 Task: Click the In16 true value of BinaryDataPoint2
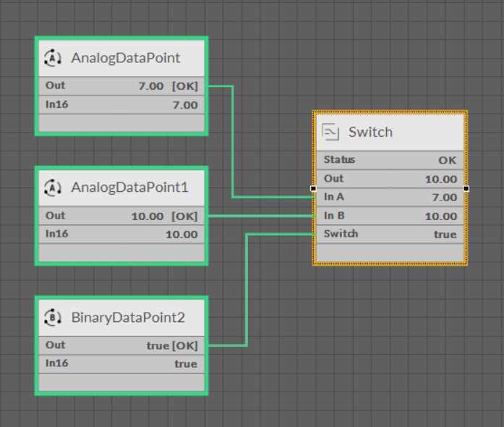tap(185, 364)
